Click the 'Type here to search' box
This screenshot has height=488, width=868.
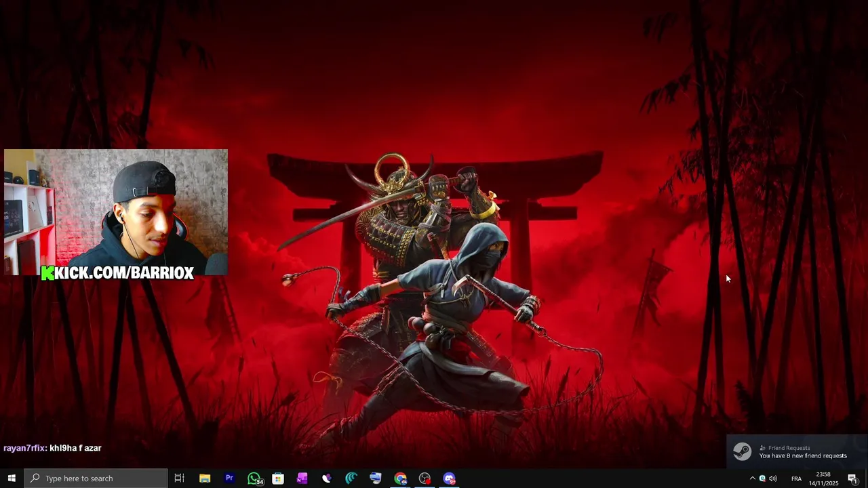click(96, 479)
